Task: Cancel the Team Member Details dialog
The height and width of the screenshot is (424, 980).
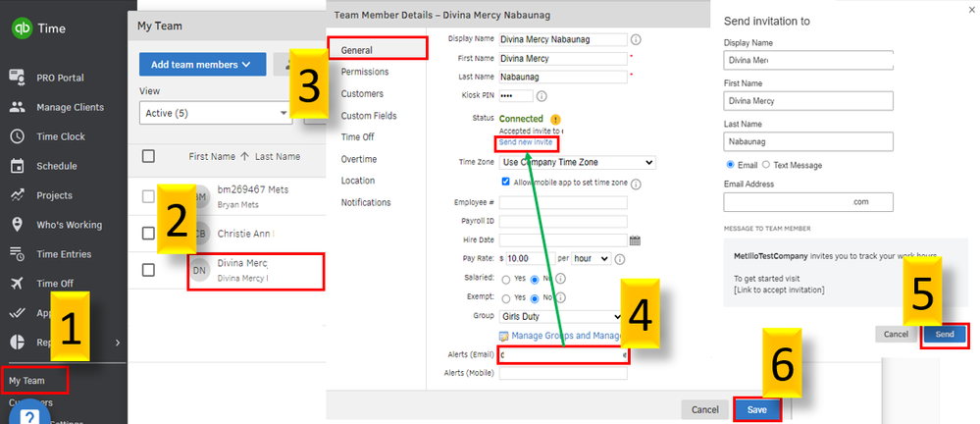Action: [705, 410]
